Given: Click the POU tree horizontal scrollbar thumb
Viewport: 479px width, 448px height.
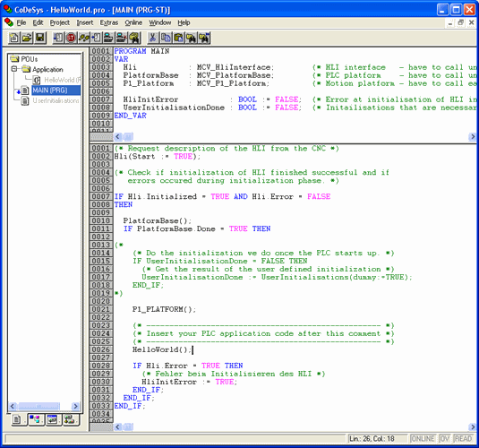Looking at the screenshot, I should pos(38,406).
